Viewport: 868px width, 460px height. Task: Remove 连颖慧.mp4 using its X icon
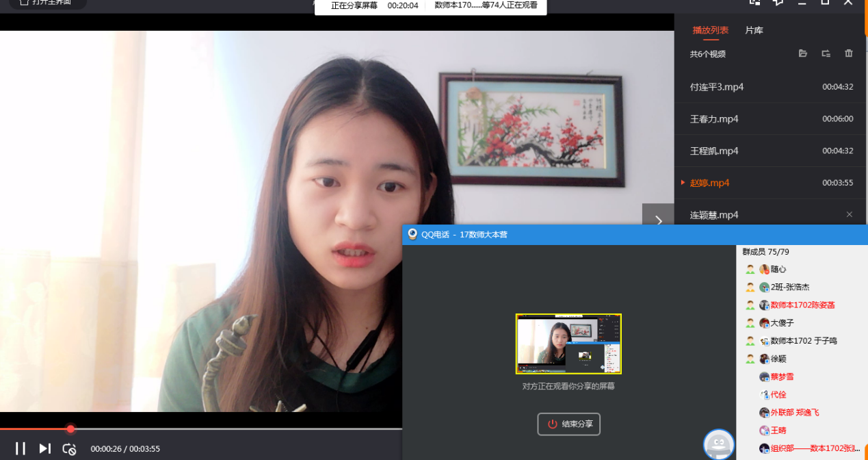pos(850,214)
